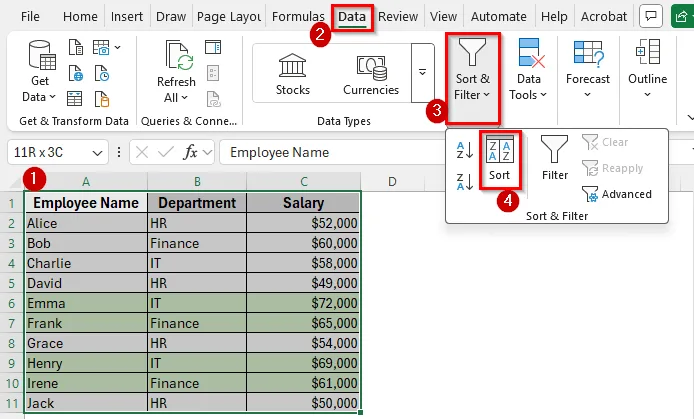Viewport: 694px width, 419px height.
Task: Open Data Tools dropdown
Action: pos(528,71)
